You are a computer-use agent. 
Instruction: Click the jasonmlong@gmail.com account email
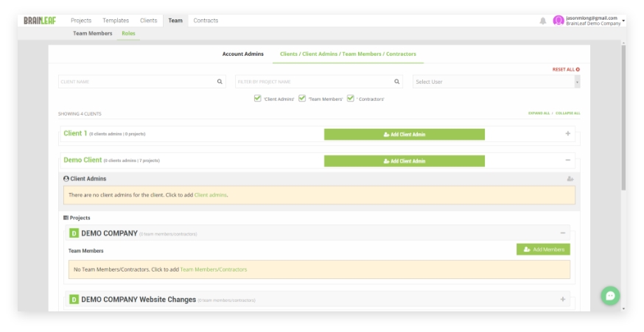(592, 18)
